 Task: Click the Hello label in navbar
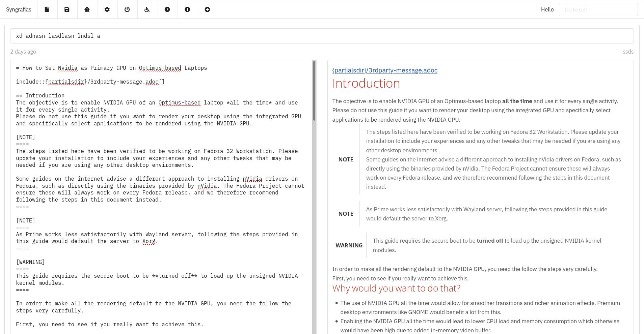click(547, 9)
